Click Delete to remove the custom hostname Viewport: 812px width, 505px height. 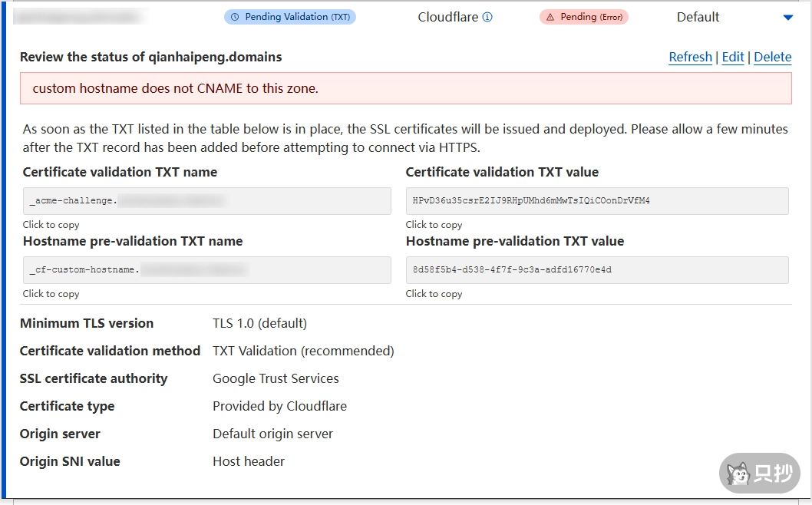point(772,57)
